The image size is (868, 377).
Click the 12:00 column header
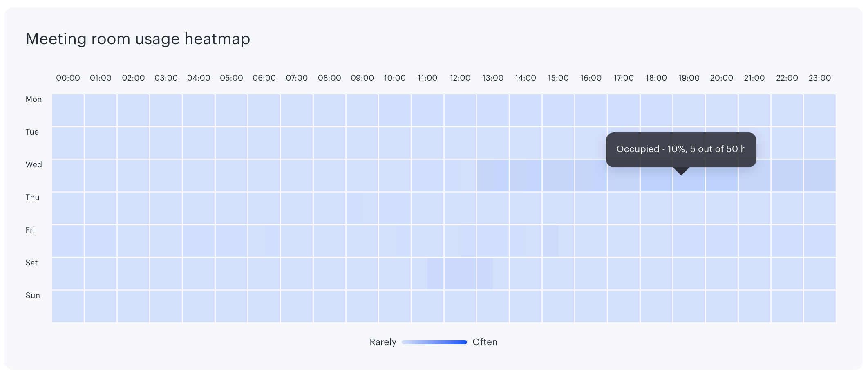(x=460, y=78)
